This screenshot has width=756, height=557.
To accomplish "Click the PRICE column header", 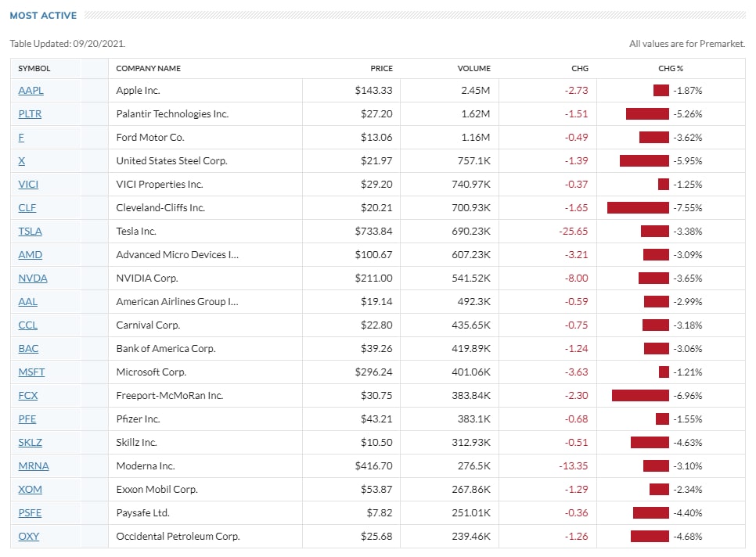I will [381, 68].
